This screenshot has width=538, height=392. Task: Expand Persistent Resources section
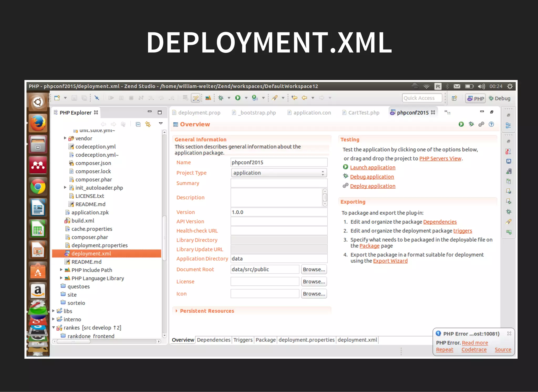[176, 311]
